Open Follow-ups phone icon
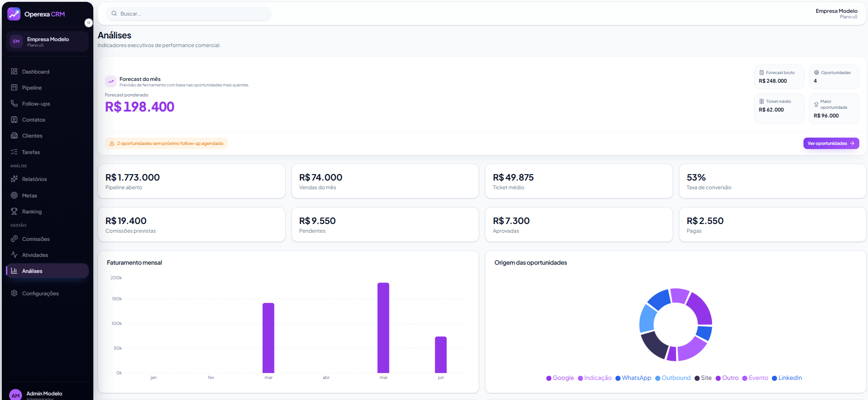The image size is (868, 400). (14, 103)
